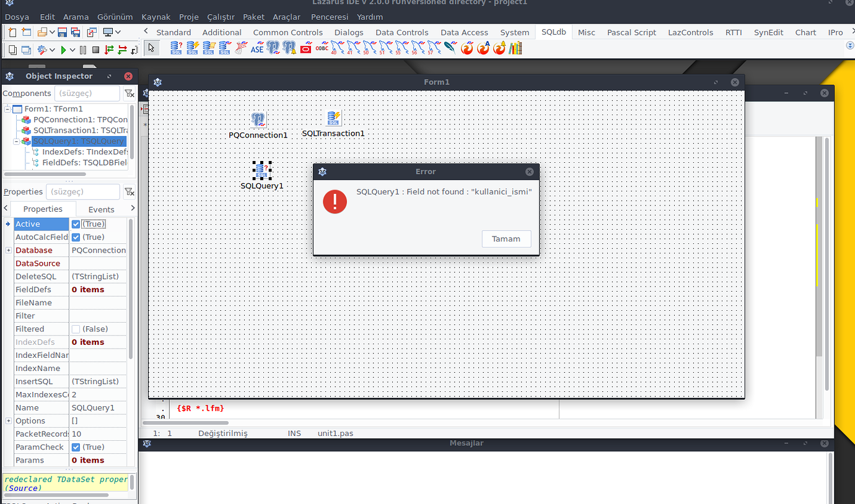Select the SQLite feather connection component

pos(450,48)
